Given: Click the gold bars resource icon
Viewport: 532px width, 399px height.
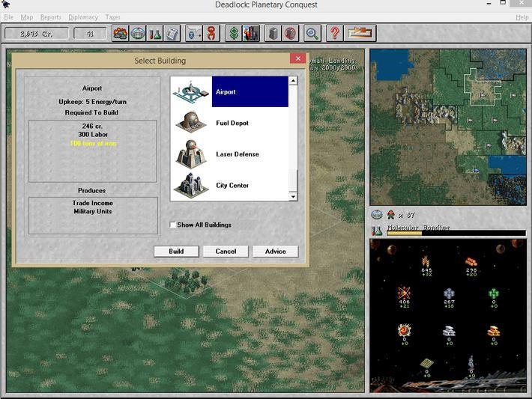Looking at the screenshot, I should coord(494,331).
